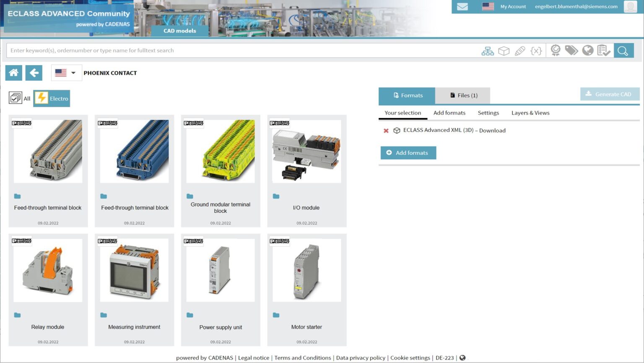
Task: Open the user avatar profile icon
Action: coord(630,7)
